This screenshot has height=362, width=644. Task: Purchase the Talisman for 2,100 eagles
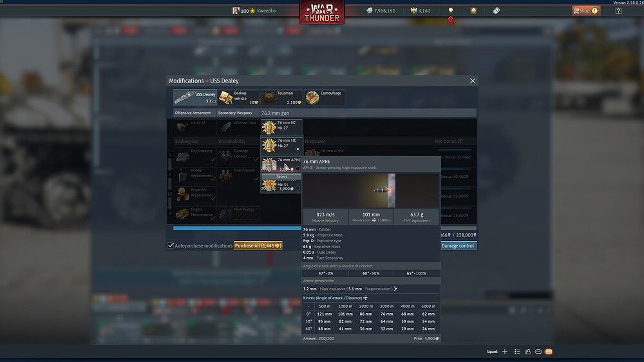click(282, 97)
